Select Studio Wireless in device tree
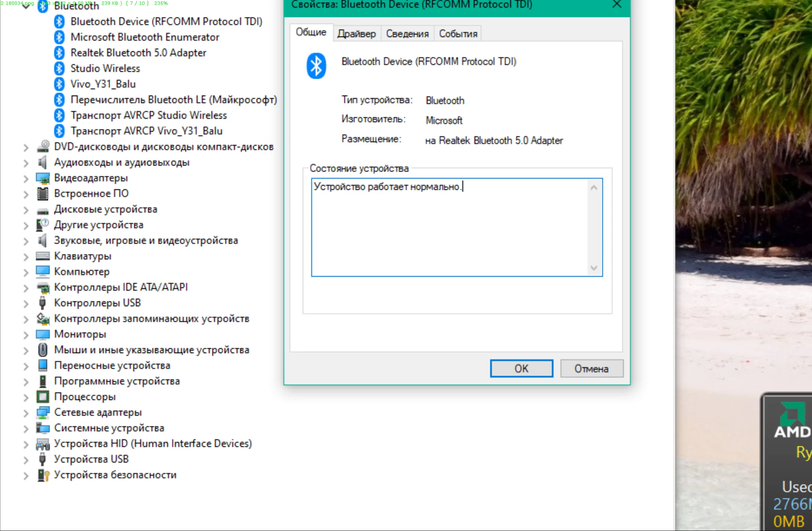 point(105,68)
